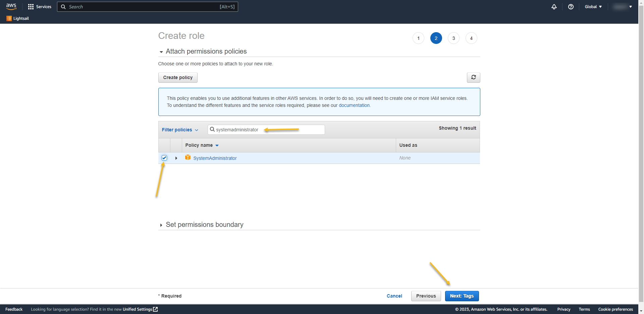The height and width of the screenshot is (314, 644).
Task: Click the SystemAdministrator policy cube icon
Action: pyautogui.click(x=188, y=158)
